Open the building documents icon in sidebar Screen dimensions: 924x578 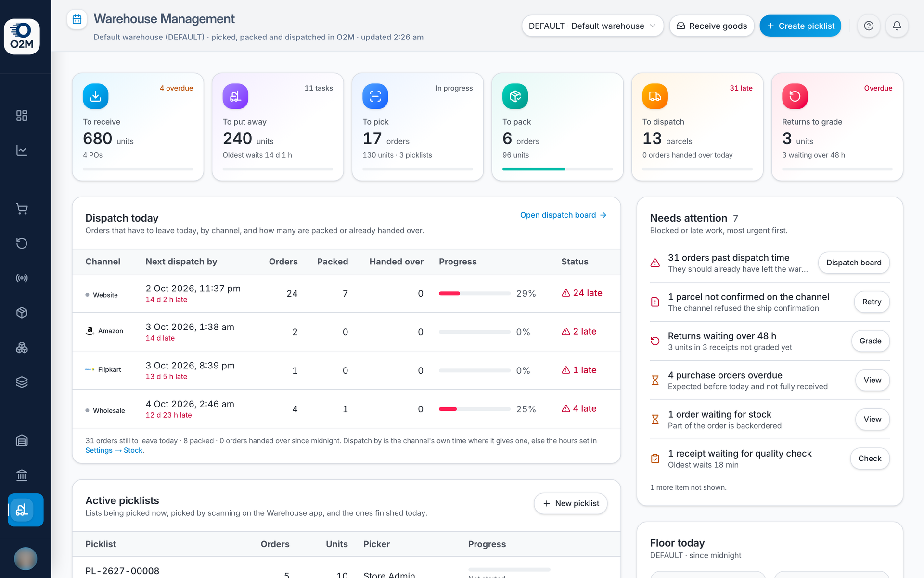coord(22,440)
